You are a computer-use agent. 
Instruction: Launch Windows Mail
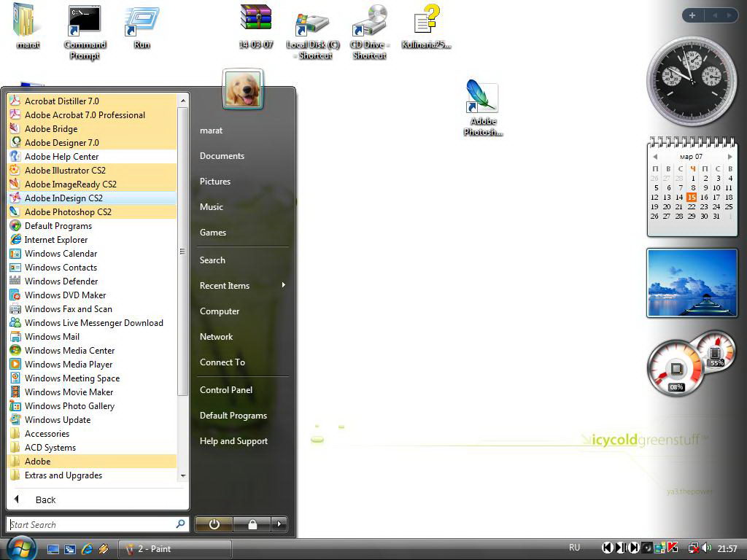93,336
